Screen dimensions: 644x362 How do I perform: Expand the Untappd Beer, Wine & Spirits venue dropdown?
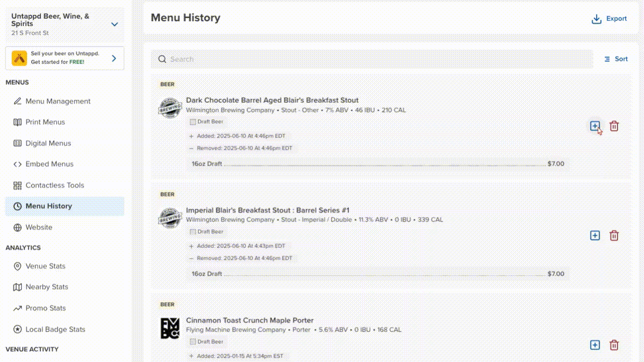[115, 24]
